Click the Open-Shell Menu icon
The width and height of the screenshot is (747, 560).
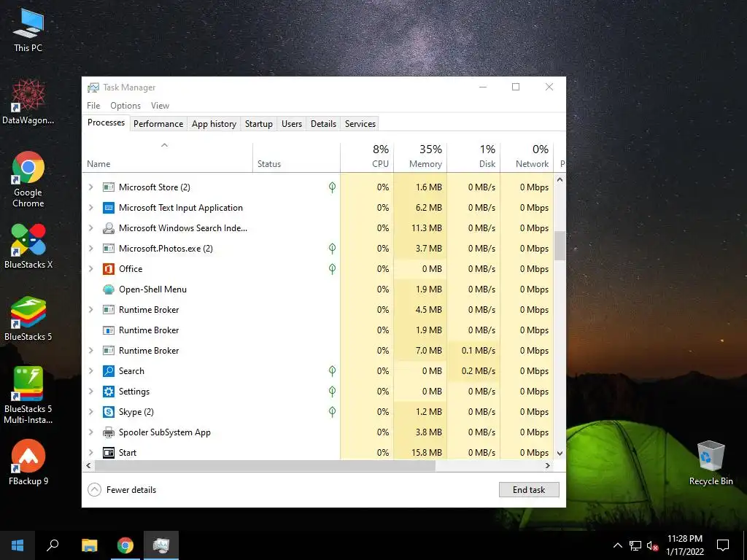coord(109,289)
